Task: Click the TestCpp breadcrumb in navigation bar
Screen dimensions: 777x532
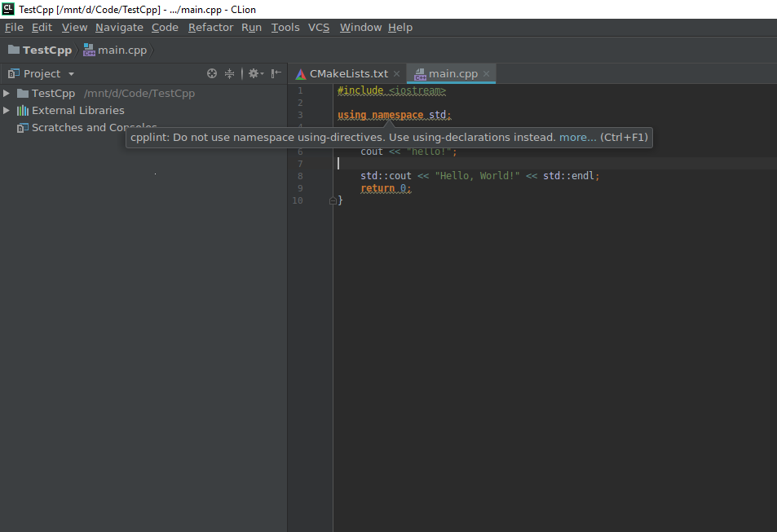Action: click(x=40, y=50)
